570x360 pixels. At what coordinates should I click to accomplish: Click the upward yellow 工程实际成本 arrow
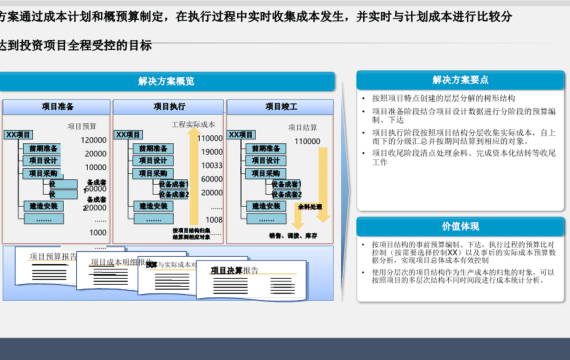(x=194, y=176)
